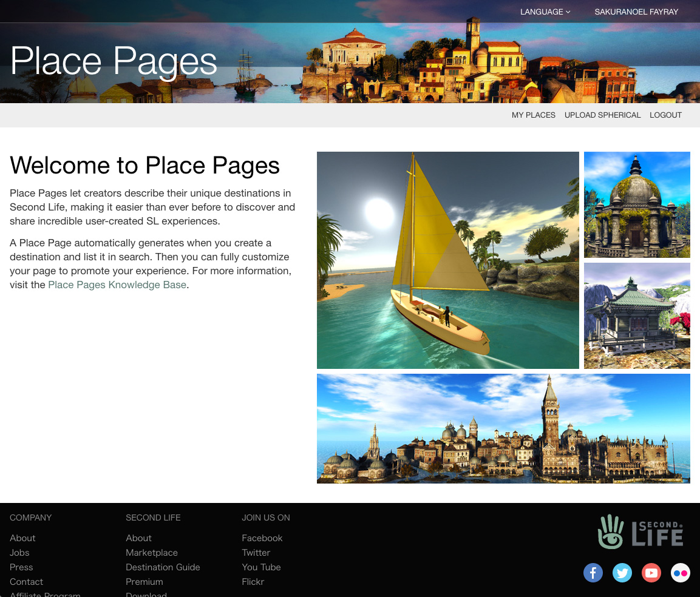Select the Premium link
The height and width of the screenshot is (597, 700).
[144, 582]
